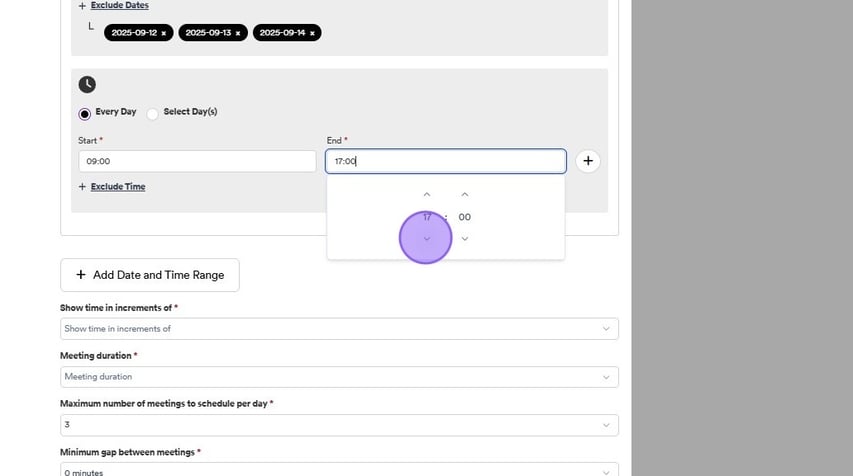Click the Start time input field

pyautogui.click(x=197, y=161)
